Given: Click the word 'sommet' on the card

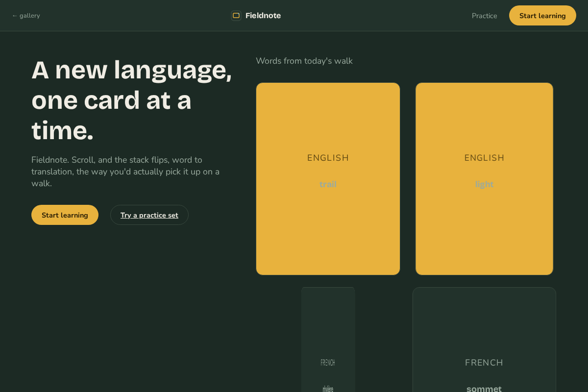Looking at the screenshot, I should 484,389.
